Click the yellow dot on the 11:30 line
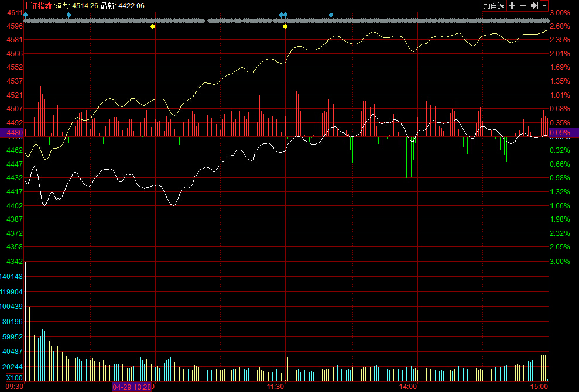579x392 pixels. click(285, 26)
